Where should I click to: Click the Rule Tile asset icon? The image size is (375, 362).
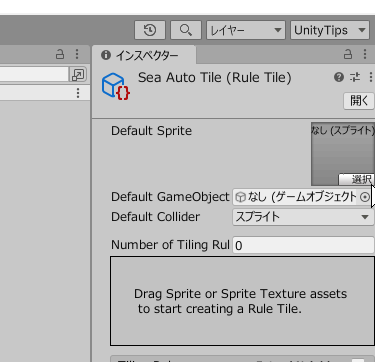(x=116, y=86)
